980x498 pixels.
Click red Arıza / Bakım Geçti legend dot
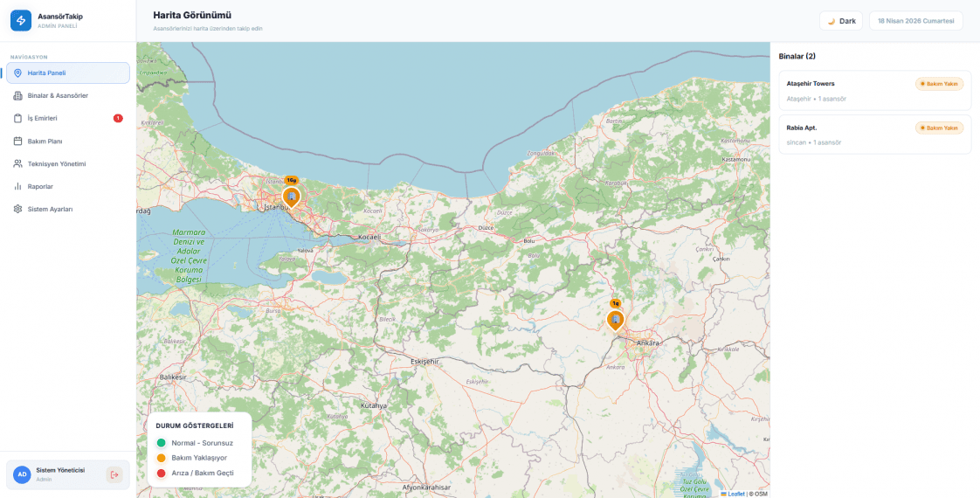(162, 473)
